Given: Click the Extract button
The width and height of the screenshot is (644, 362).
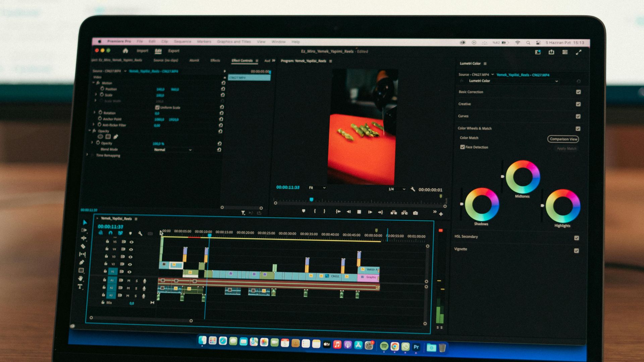Looking at the screenshot, I should [405, 213].
